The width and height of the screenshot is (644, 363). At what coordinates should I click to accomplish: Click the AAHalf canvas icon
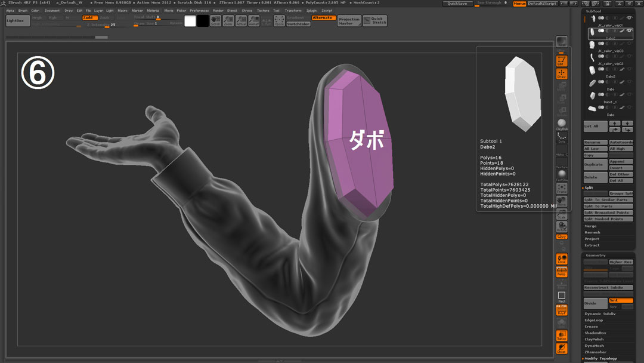tap(254, 20)
